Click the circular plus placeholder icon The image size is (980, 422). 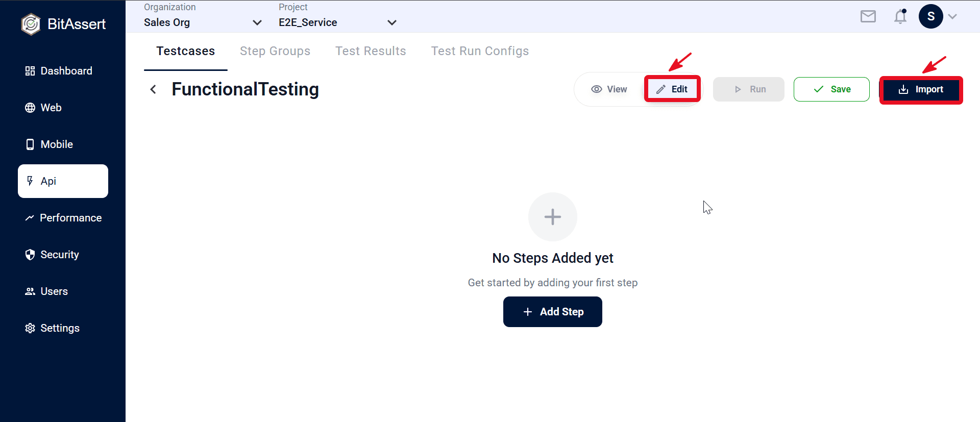[553, 217]
